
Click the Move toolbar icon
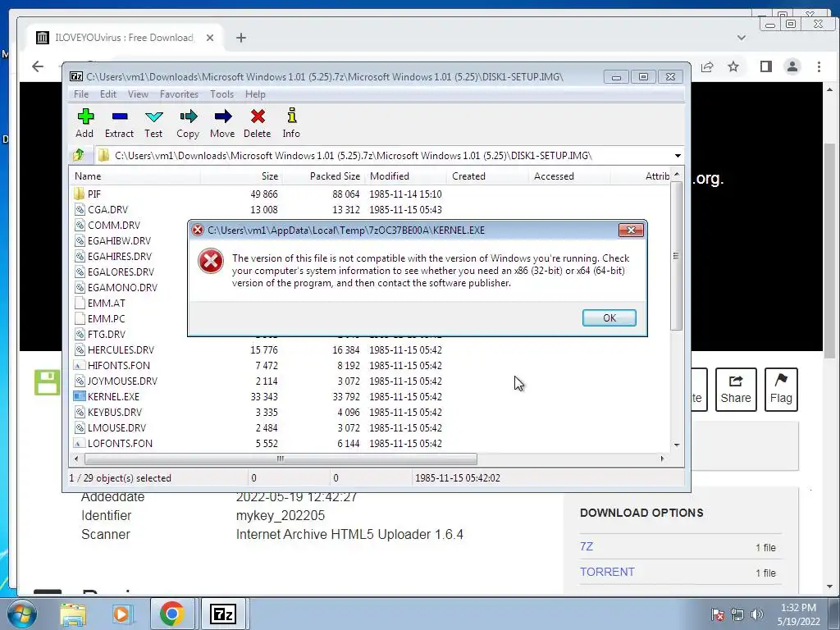(223, 116)
